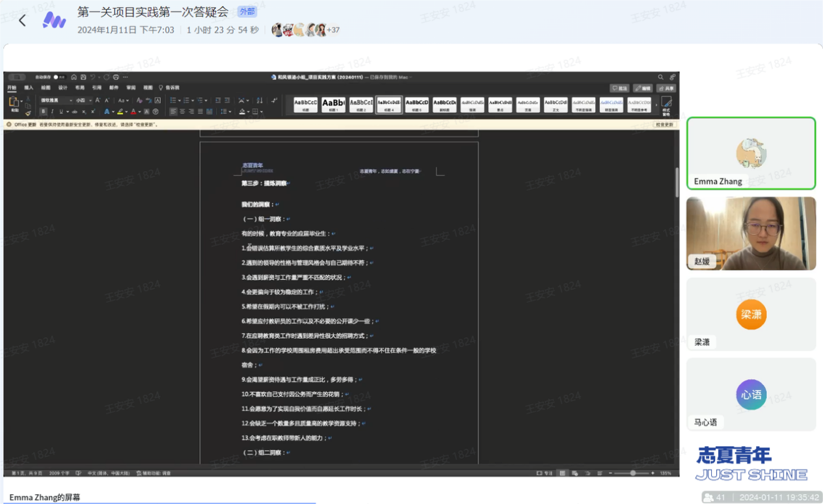This screenshot has width=823, height=504.
Task: Toggle italic formatting
Action: point(52,112)
